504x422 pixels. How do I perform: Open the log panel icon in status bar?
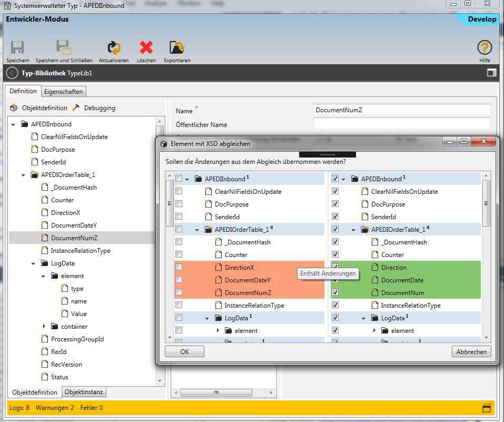(487, 408)
